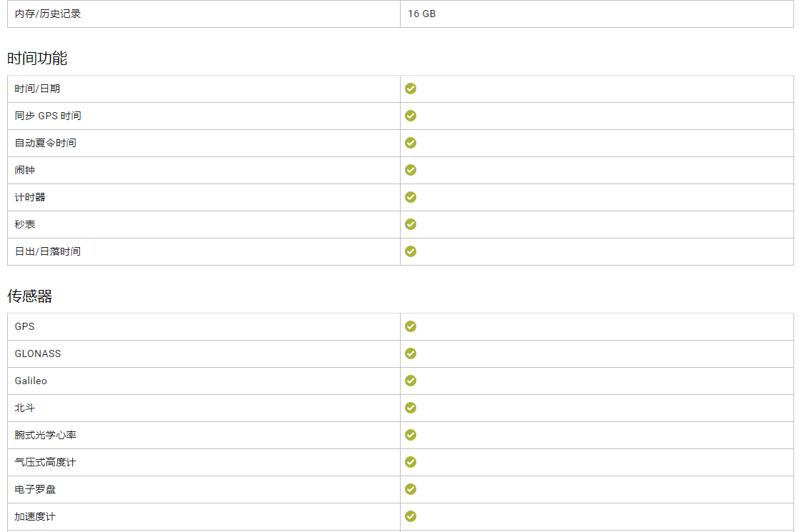Click the checkmark icon for 时间/日期
This screenshot has height=532, width=802.
pyautogui.click(x=410, y=89)
